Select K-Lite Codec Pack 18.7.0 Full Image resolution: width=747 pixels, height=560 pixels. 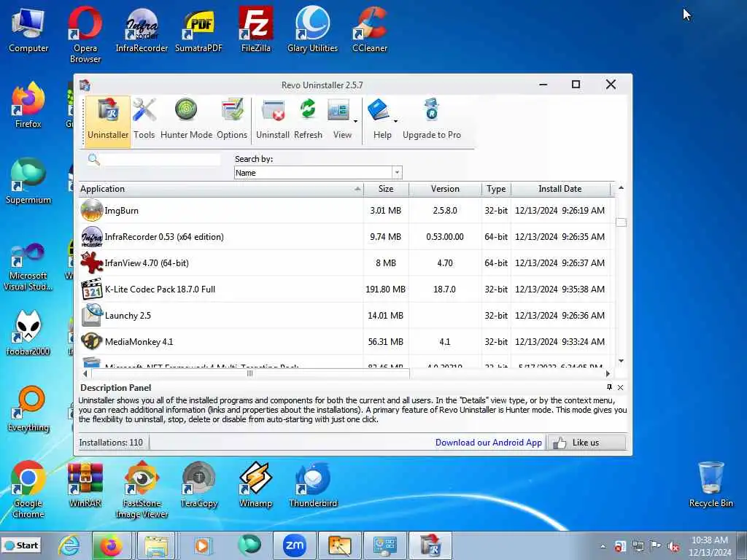click(x=347, y=289)
